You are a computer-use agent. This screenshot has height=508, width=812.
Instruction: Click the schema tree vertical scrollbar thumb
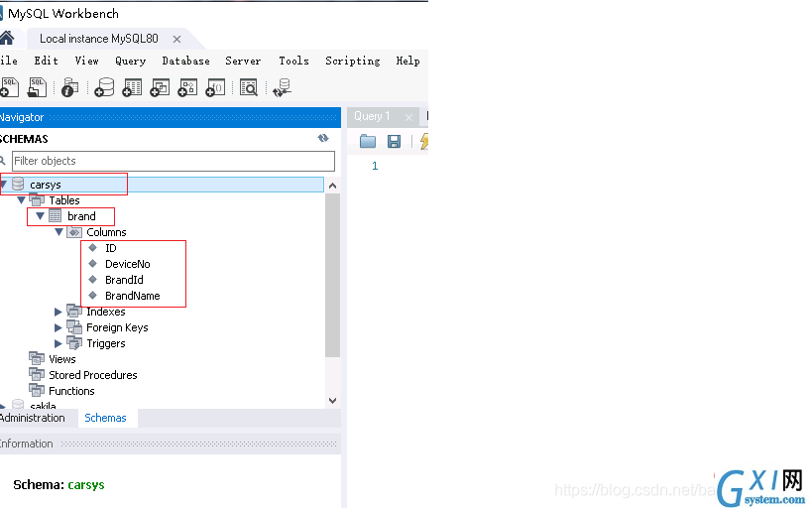click(x=332, y=275)
